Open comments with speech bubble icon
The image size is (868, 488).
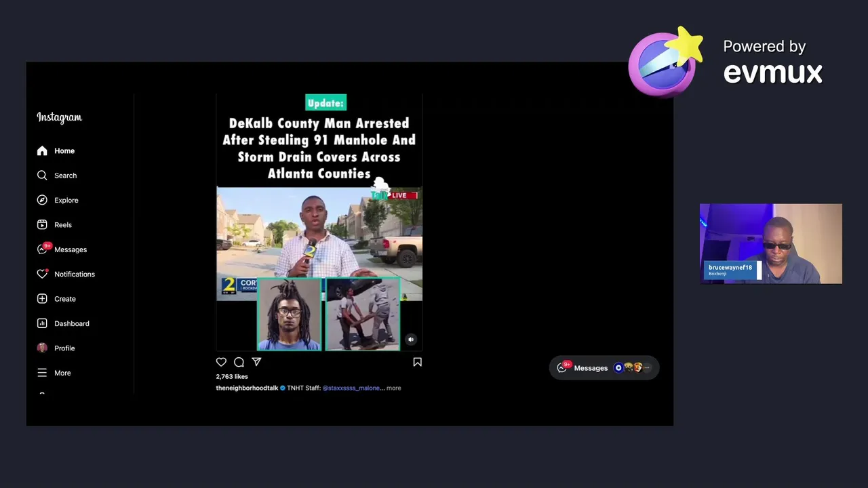[239, 362]
